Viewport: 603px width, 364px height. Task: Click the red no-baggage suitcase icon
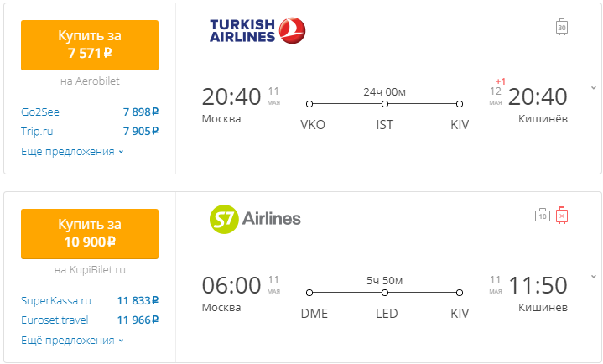562,215
